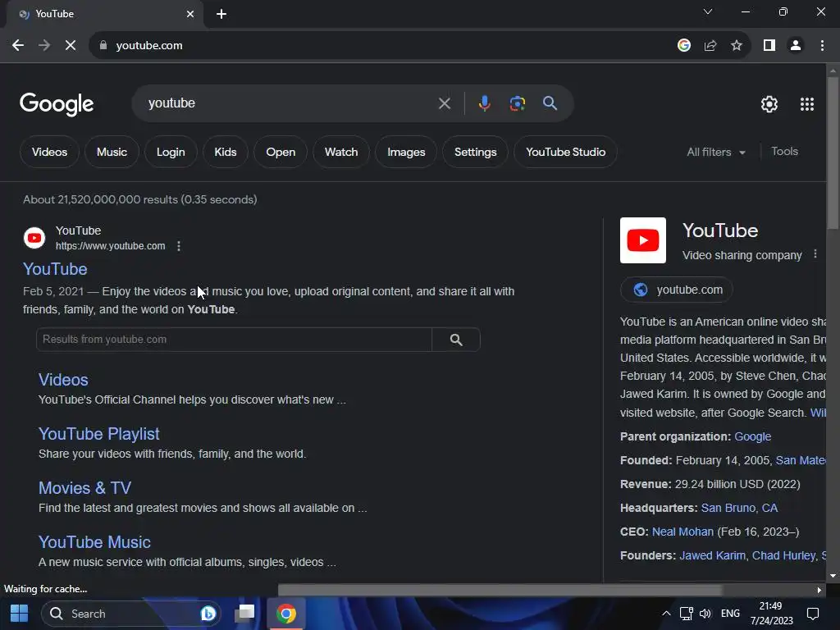The height and width of the screenshot is (630, 840).
Task: Click the vertical page scrollbar thumb
Action: tap(833, 153)
